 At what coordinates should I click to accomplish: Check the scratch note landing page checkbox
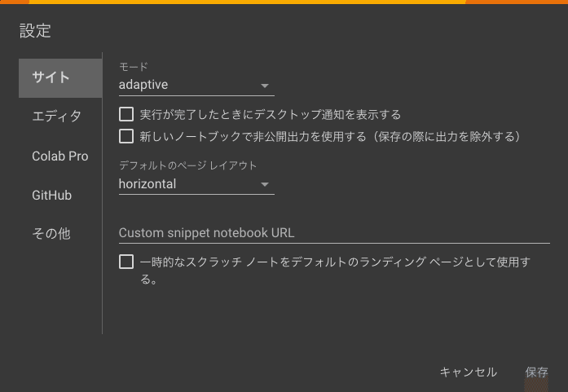[x=126, y=262]
